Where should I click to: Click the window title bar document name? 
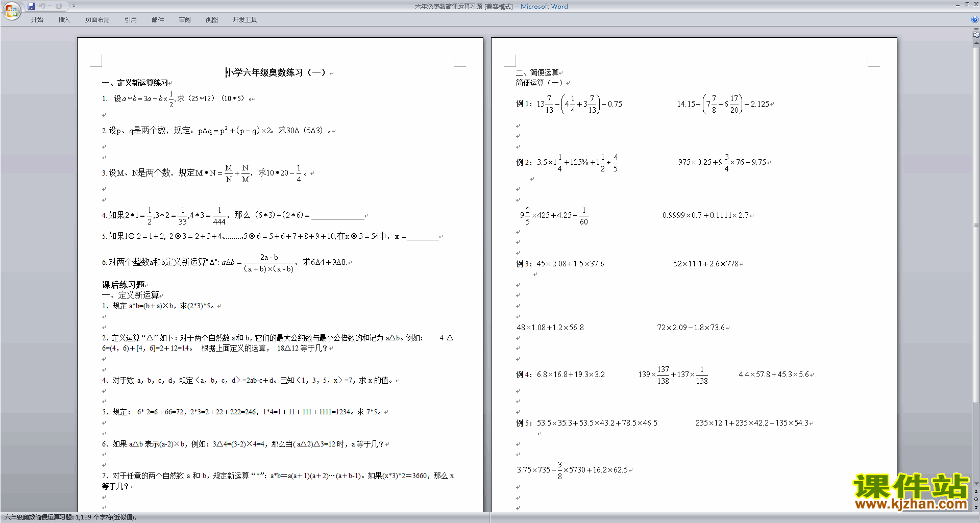point(463,7)
